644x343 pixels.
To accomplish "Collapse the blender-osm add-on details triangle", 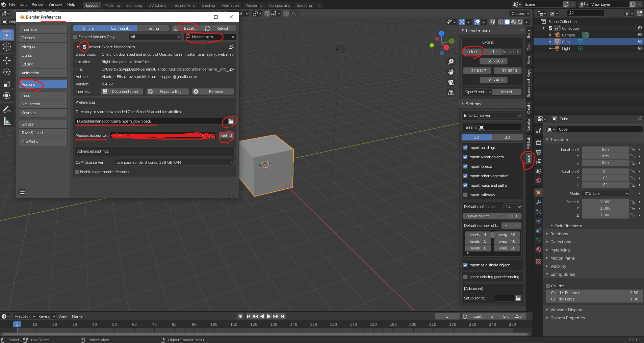I will pyautogui.click(x=78, y=47).
